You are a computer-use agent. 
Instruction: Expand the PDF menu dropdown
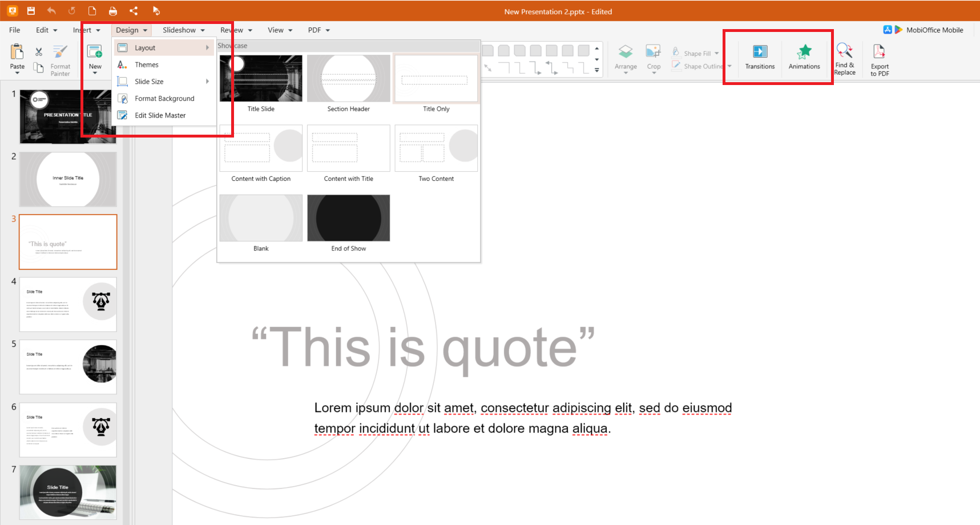tap(318, 30)
